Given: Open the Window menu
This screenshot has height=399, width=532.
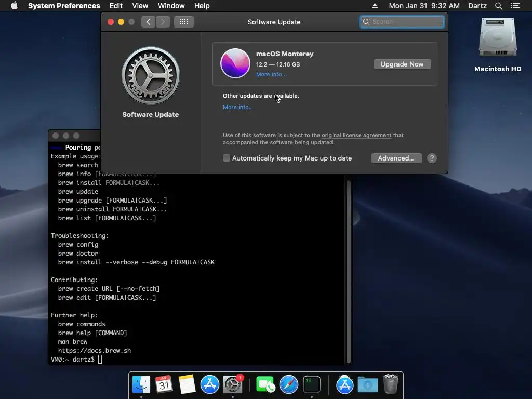Looking at the screenshot, I should [x=171, y=6].
